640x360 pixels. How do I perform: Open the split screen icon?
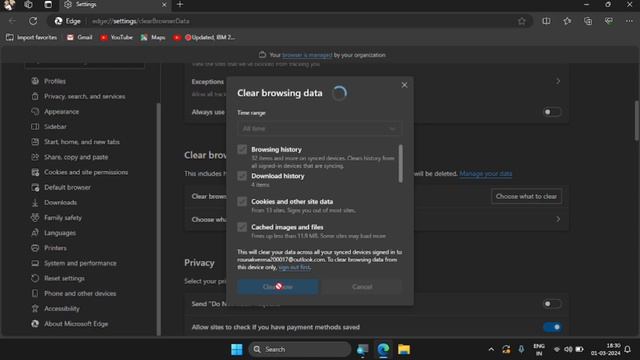[546, 21]
